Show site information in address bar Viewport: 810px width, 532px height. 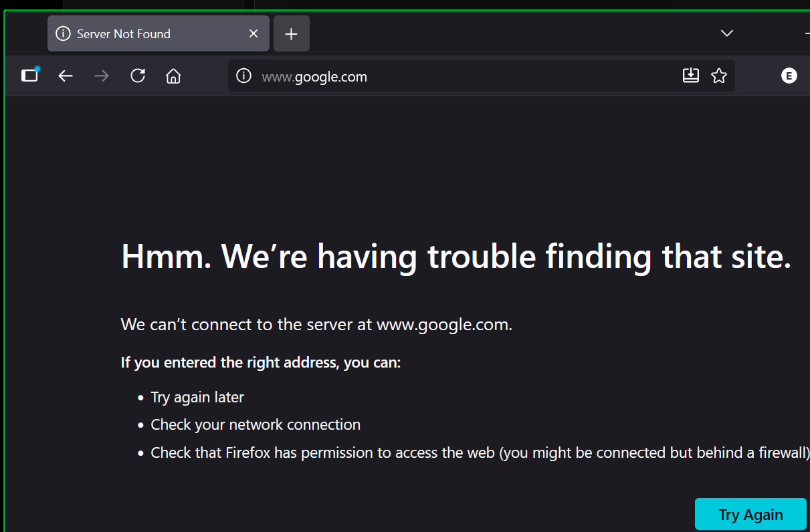[x=244, y=76]
